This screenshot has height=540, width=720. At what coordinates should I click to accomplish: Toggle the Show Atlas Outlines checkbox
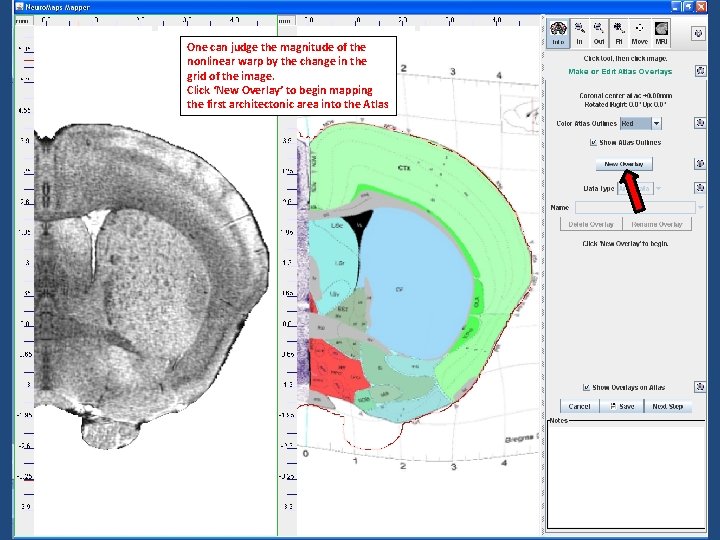click(x=593, y=142)
